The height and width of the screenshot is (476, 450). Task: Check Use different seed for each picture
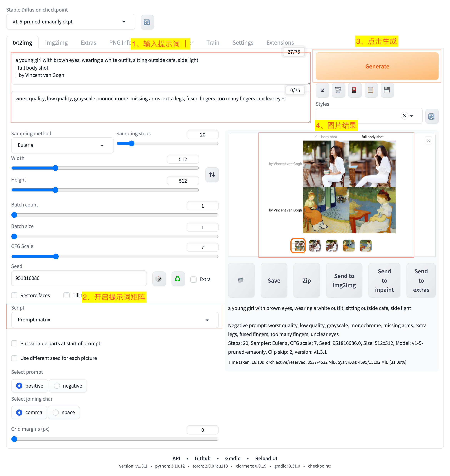[x=15, y=358]
